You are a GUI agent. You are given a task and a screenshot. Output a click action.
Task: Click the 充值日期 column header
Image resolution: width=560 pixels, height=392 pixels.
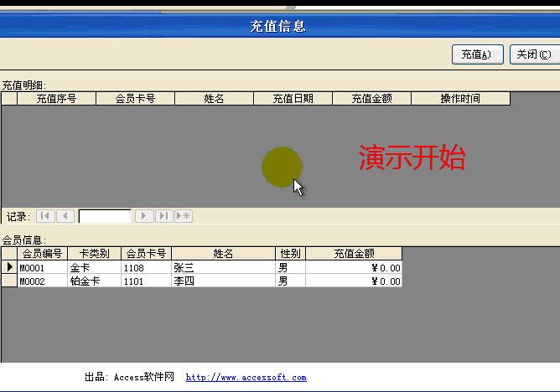pyautogui.click(x=293, y=99)
